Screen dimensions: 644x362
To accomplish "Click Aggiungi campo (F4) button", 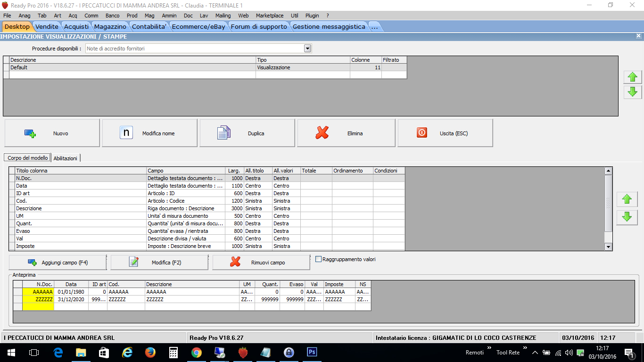I will (58, 263).
